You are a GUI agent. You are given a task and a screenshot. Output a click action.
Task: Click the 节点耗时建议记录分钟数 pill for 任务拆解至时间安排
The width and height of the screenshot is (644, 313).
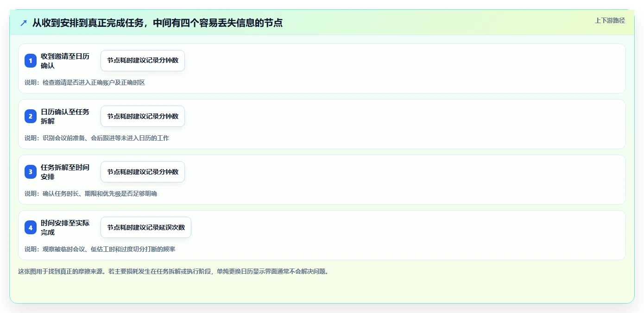click(143, 172)
